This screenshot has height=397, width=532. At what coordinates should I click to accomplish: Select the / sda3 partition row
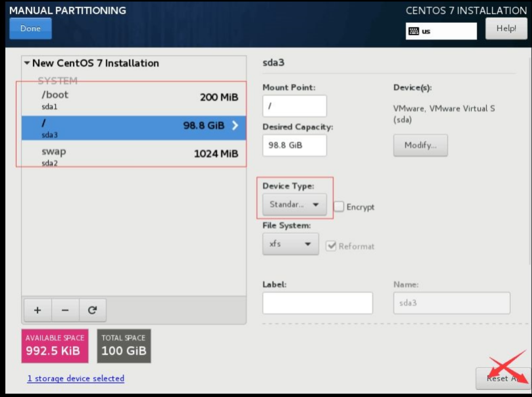click(134, 128)
